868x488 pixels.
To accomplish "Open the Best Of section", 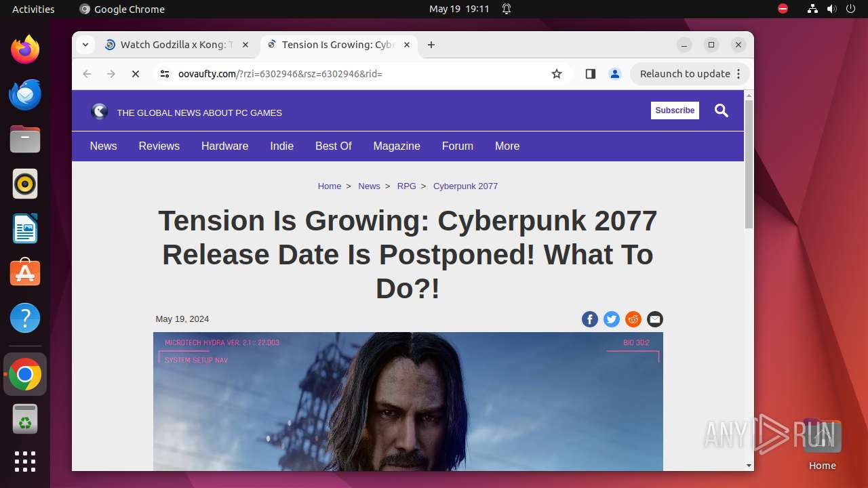I will tap(333, 146).
